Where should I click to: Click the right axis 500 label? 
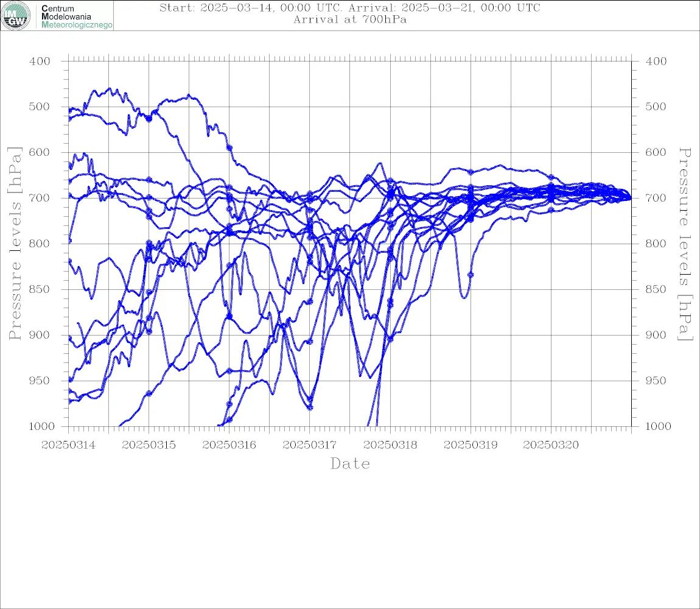656,107
